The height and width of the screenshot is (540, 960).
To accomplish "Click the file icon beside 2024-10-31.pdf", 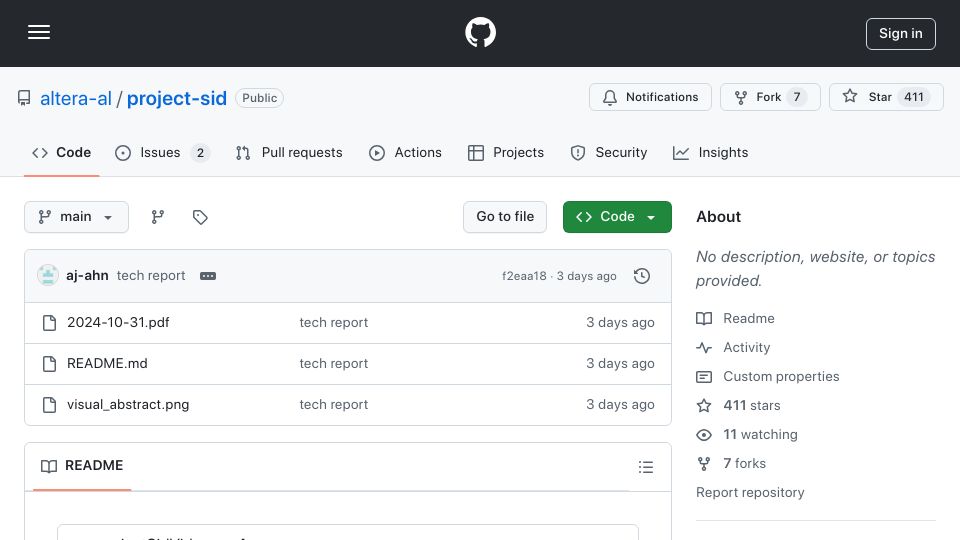I will click(x=50, y=323).
